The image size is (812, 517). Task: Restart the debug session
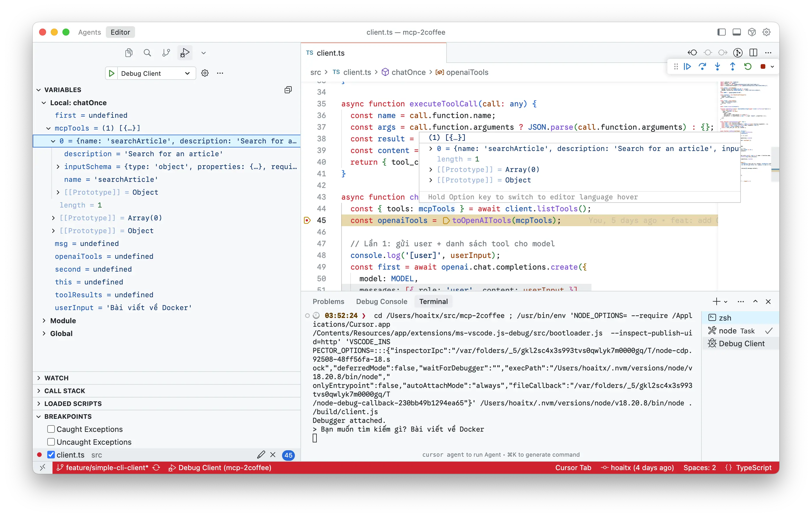[x=748, y=66]
